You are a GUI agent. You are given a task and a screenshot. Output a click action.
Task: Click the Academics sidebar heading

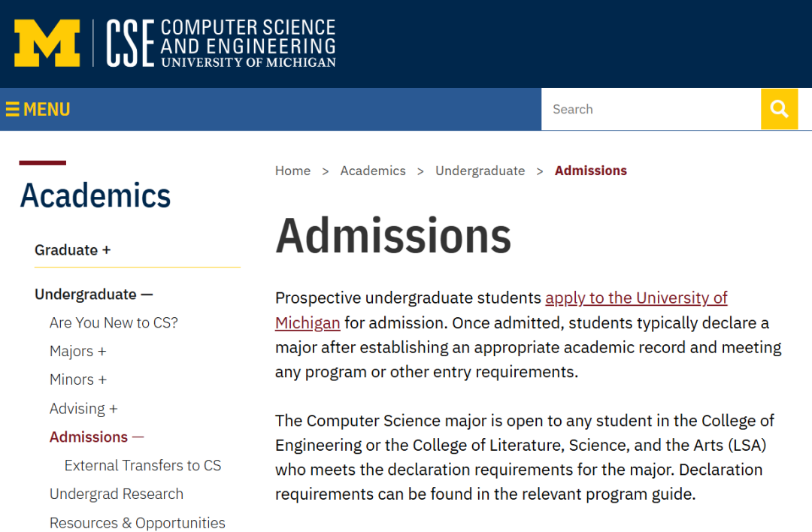click(95, 195)
